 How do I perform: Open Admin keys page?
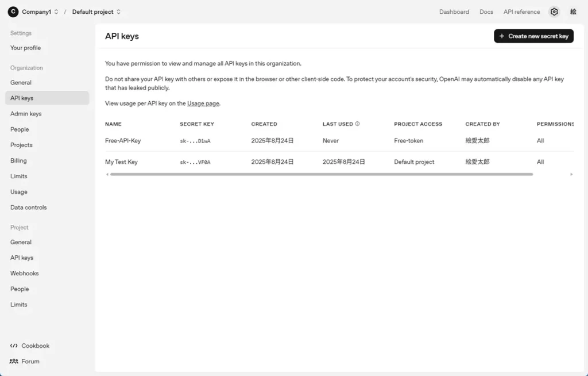tap(47, 114)
